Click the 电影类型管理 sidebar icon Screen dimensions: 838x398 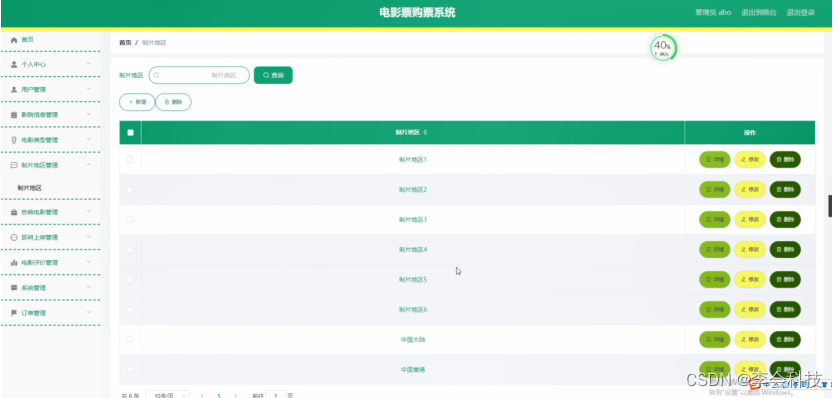[x=14, y=140]
